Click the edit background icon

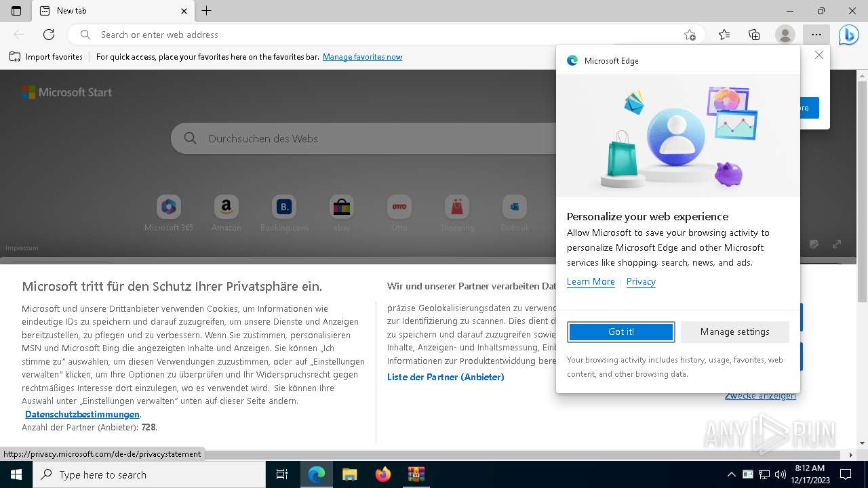[814, 244]
